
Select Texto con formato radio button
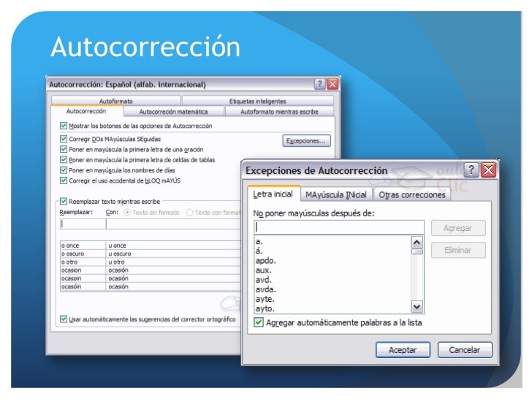[190, 213]
